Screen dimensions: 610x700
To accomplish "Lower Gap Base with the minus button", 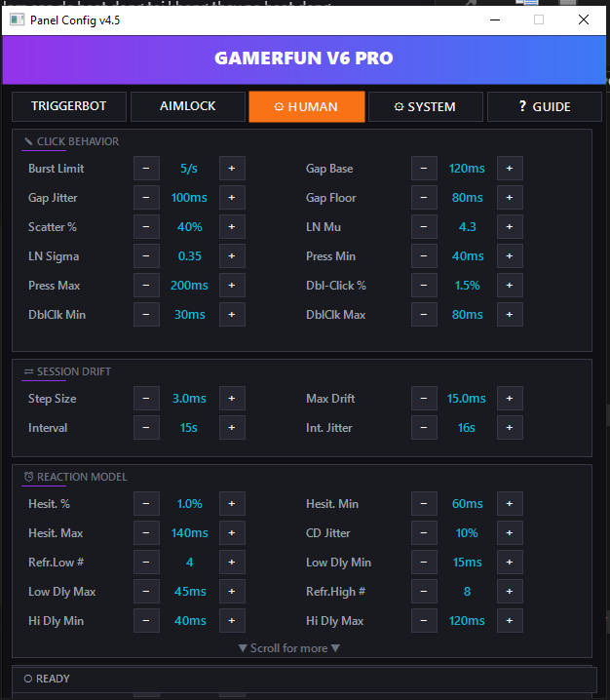I will pos(424,169).
